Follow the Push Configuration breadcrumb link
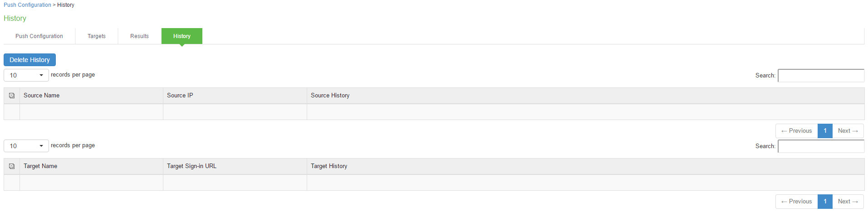868x217 pixels. click(x=27, y=5)
